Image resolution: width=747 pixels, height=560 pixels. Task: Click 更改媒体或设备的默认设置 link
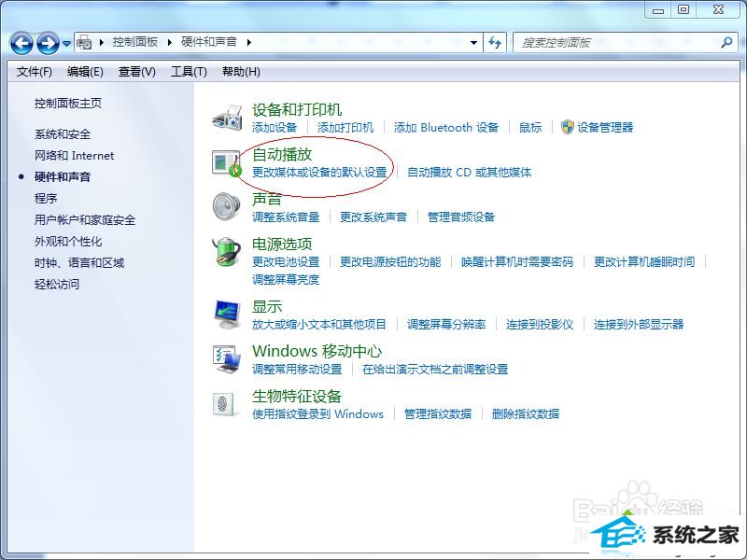tap(319, 173)
